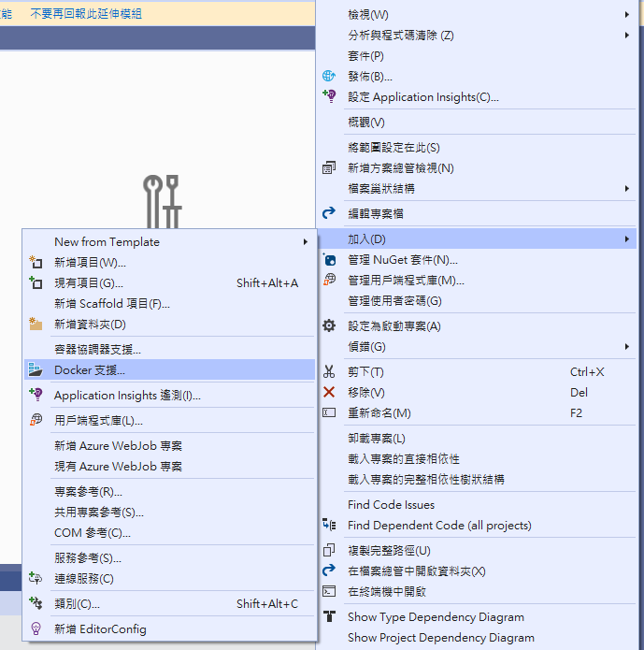Open 概觀(V) menu item
This screenshot has height=650, width=644.
coord(478,123)
